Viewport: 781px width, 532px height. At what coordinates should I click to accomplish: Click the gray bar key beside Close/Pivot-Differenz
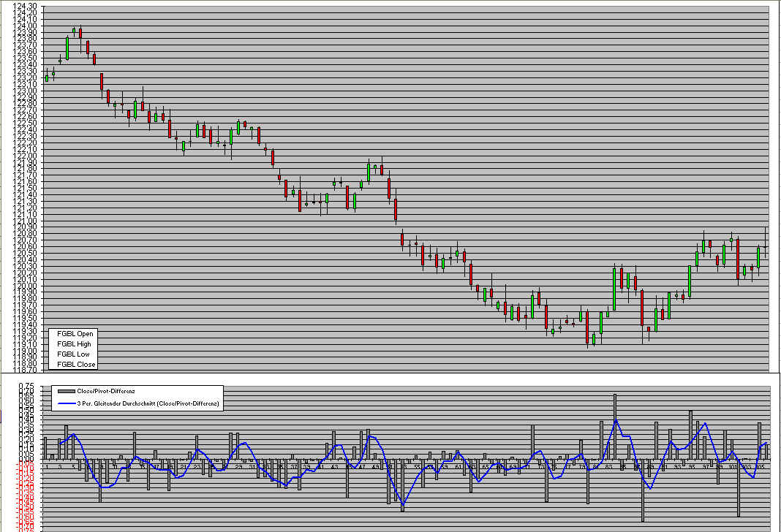pos(67,391)
